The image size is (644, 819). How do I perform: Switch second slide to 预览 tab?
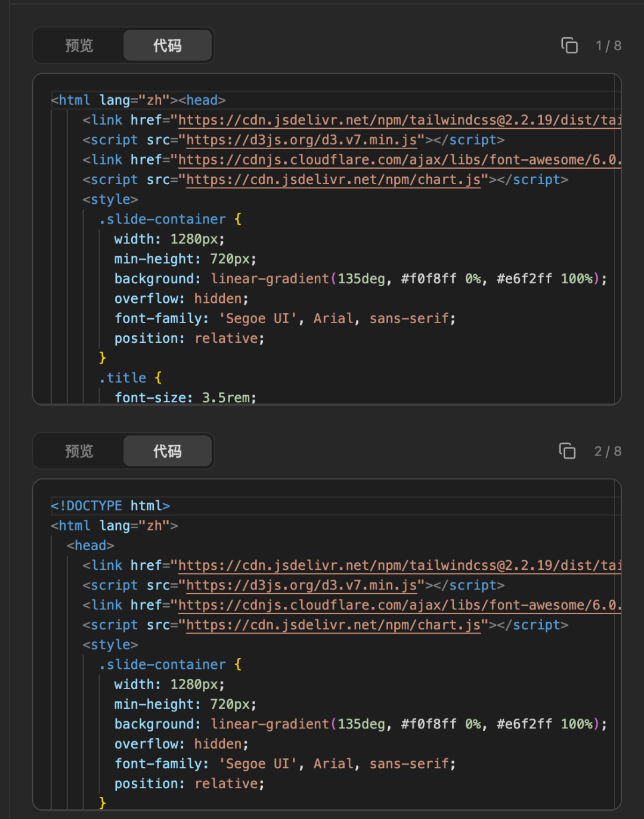coord(79,451)
